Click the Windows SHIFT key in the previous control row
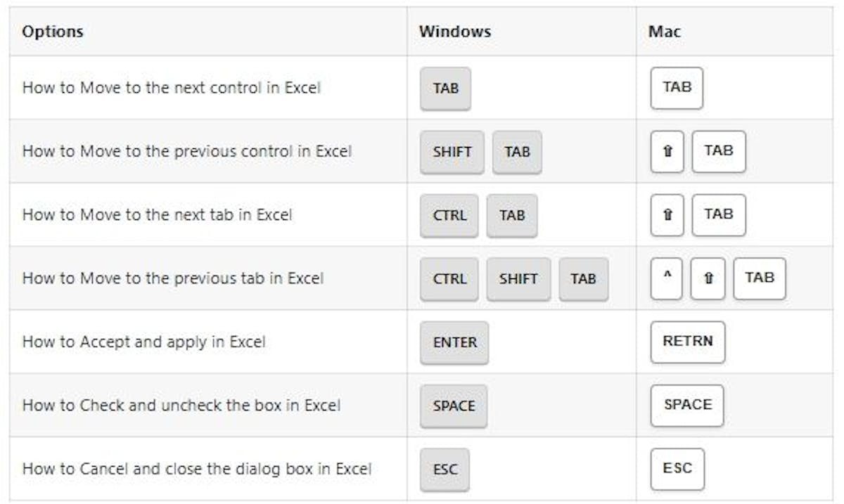Image resolution: width=844 pixels, height=504 pixels. coord(452,152)
